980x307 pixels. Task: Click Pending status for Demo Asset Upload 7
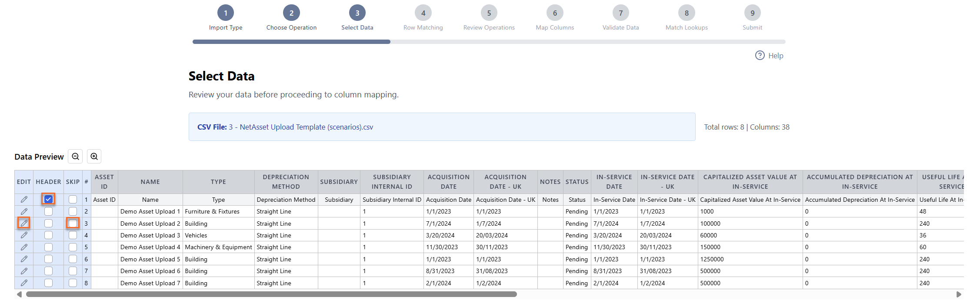(x=577, y=283)
